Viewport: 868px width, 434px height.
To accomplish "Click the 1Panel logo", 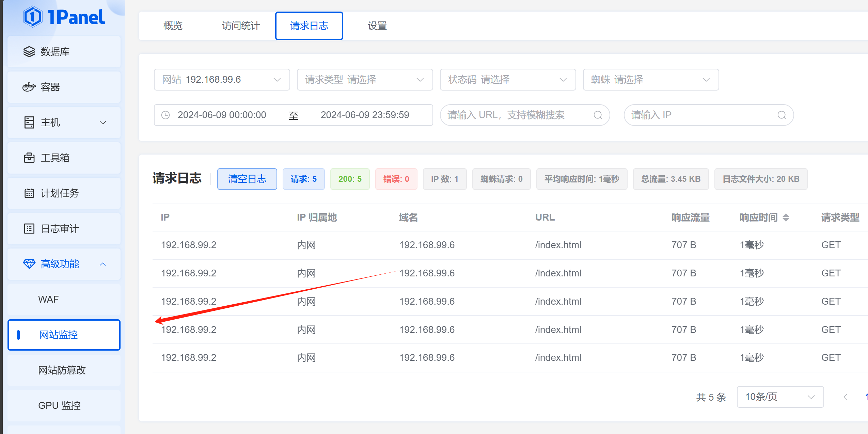I will [64, 17].
